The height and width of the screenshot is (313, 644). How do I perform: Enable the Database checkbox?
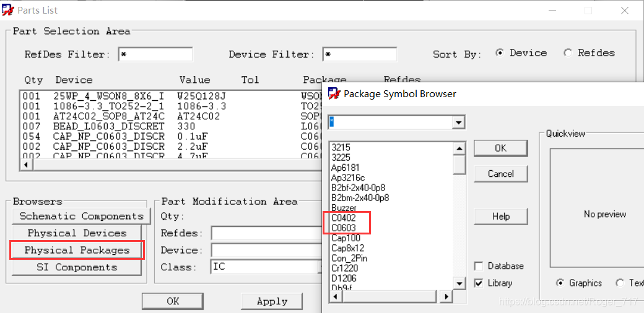pyautogui.click(x=479, y=266)
